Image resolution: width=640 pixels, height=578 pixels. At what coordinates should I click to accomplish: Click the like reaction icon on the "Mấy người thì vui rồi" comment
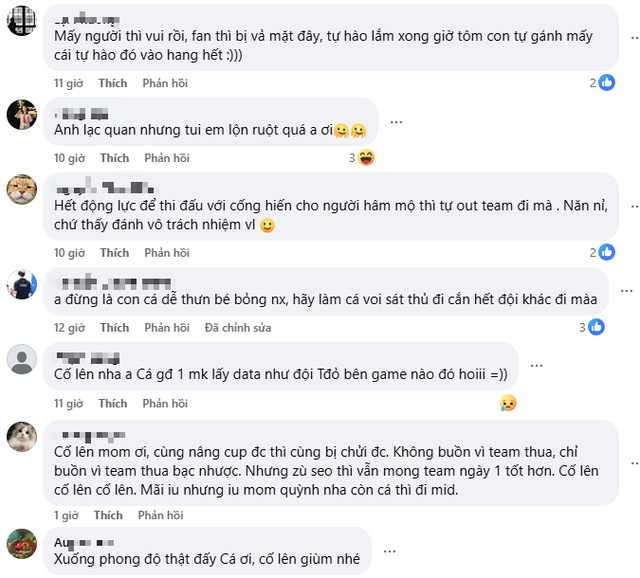tap(606, 83)
